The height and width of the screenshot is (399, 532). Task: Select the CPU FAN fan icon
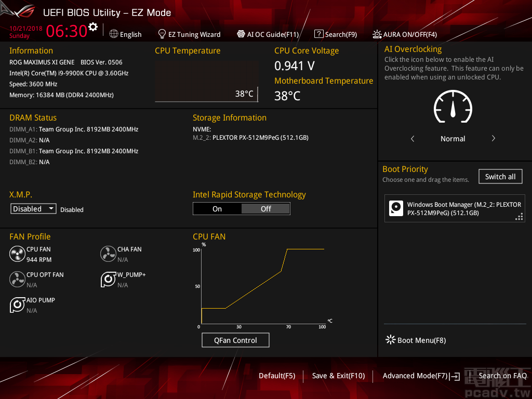click(x=17, y=254)
